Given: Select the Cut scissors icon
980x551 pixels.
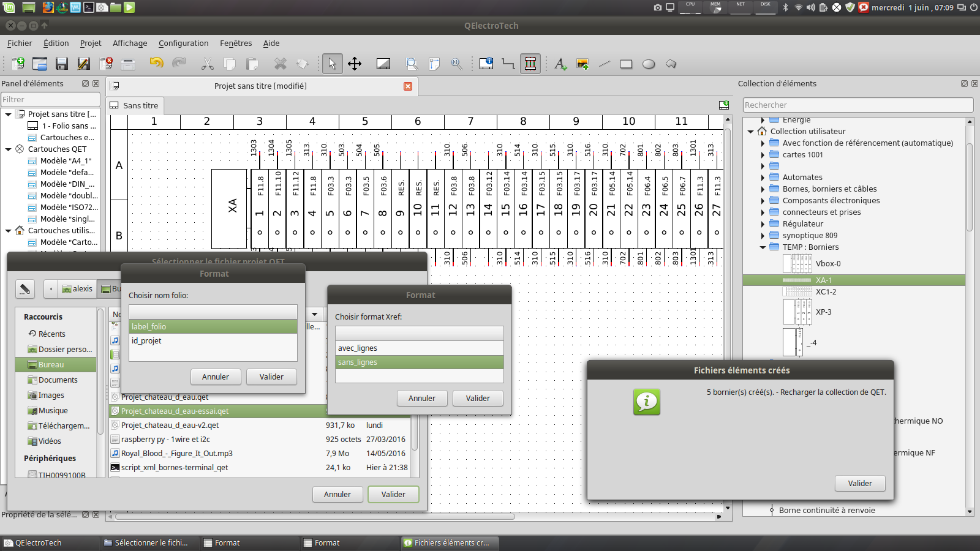Looking at the screenshot, I should (208, 64).
